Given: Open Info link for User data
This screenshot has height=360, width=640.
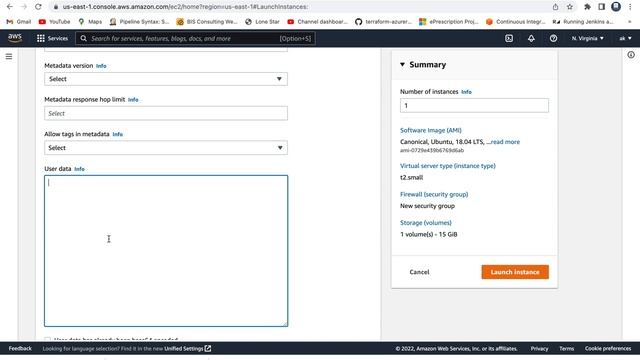Looking at the screenshot, I should tap(79, 169).
